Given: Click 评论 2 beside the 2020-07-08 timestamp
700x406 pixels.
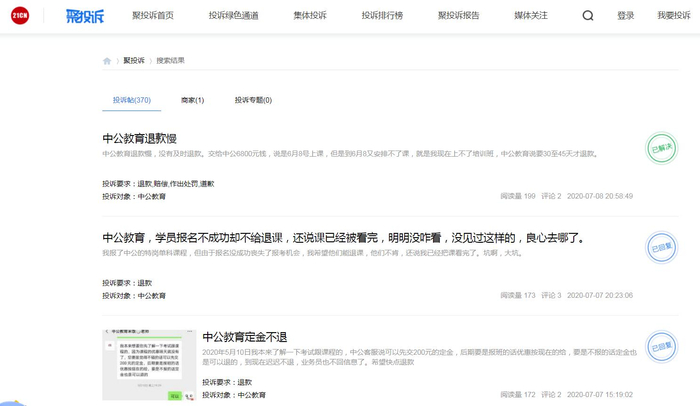Looking at the screenshot, I should [551, 196].
